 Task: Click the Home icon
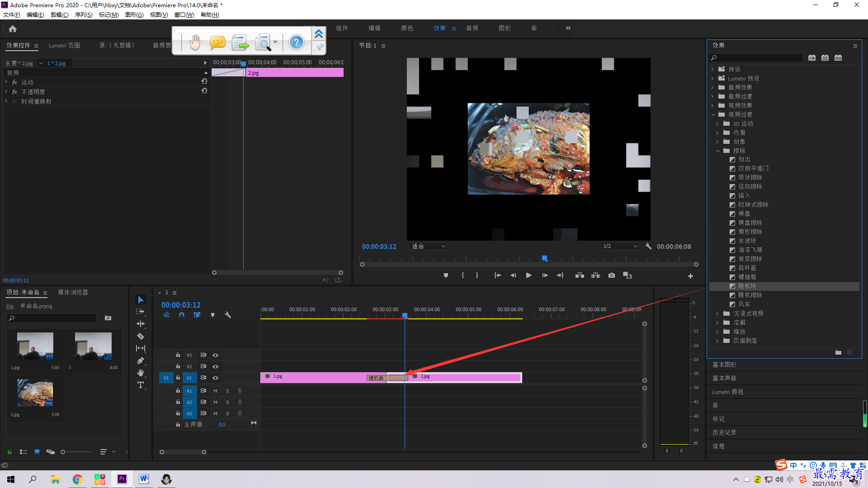click(x=13, y=28)
